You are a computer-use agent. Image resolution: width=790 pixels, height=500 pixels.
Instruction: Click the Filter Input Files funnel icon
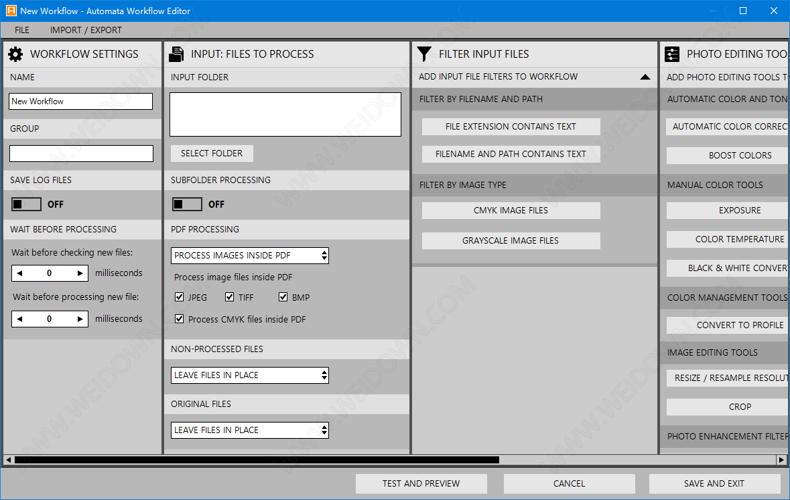click(424, 54)
